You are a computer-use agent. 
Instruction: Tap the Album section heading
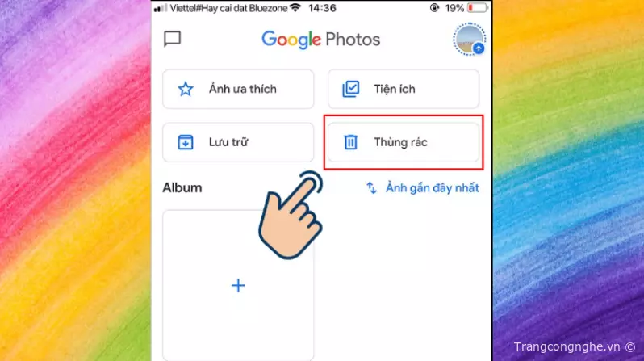182,187
